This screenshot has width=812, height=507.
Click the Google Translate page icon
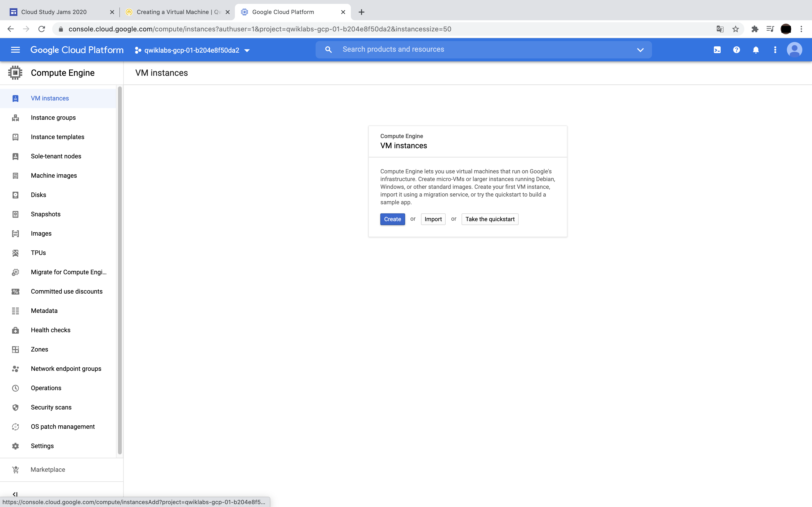coord(720,29)
